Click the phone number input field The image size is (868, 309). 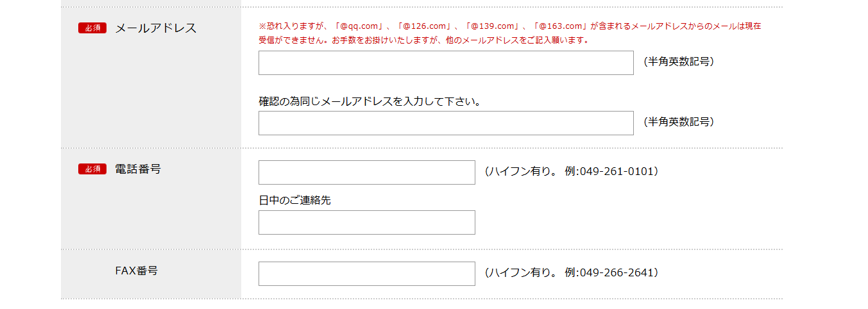click(x=366, y=172)
